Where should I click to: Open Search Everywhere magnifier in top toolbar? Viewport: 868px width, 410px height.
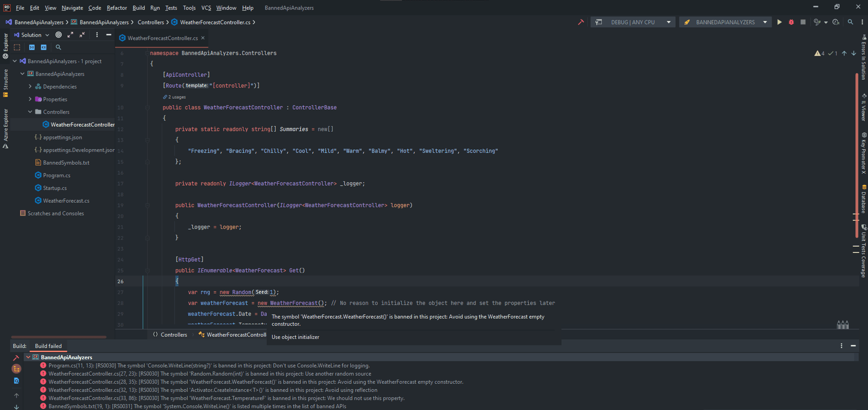(850, 22)
